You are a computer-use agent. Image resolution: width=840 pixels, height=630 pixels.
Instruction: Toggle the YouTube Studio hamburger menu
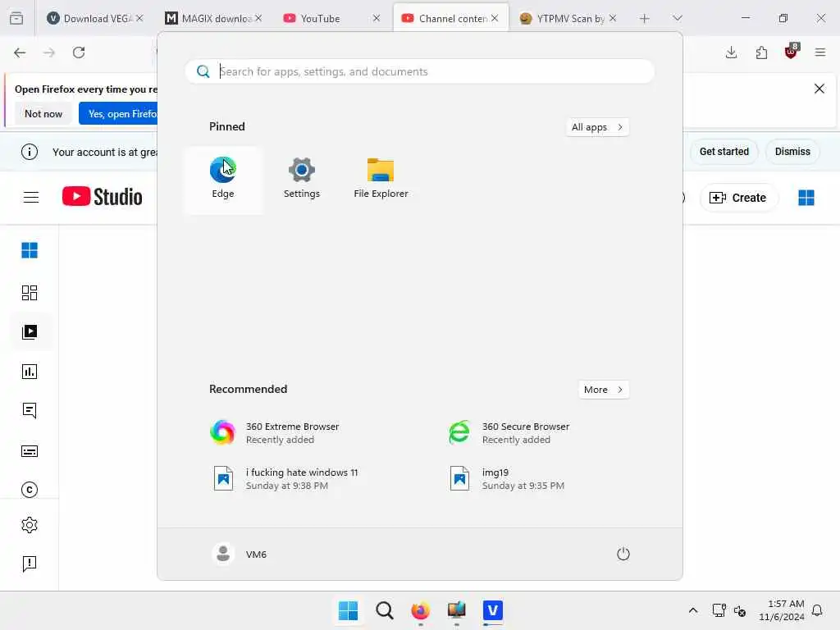pyautogui.click(x=31, y=198)
